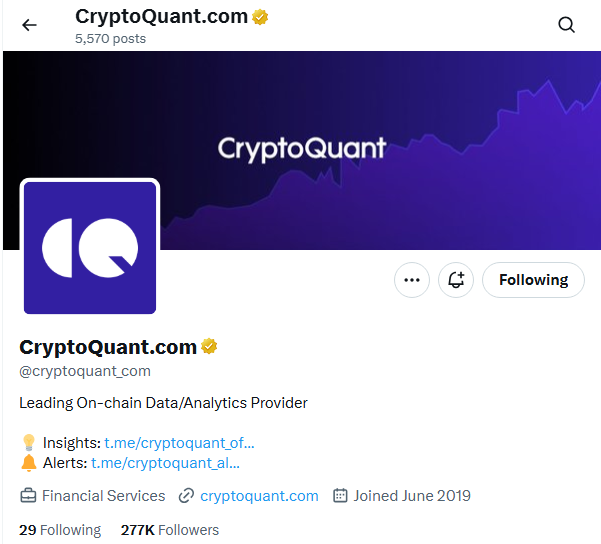
Task: Click the gold verified badge in header
Action: tap(260, 17)
